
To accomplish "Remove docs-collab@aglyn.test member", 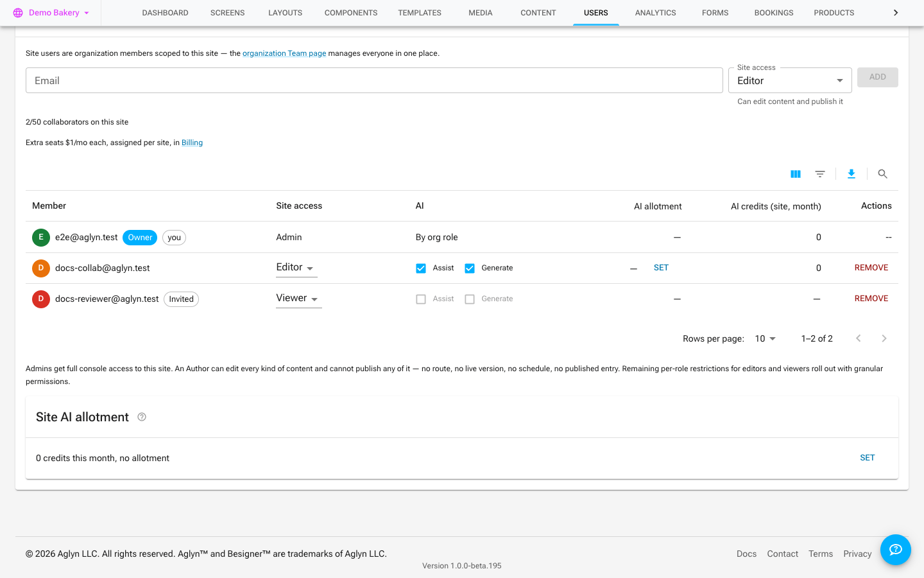I will click(871, 268).
